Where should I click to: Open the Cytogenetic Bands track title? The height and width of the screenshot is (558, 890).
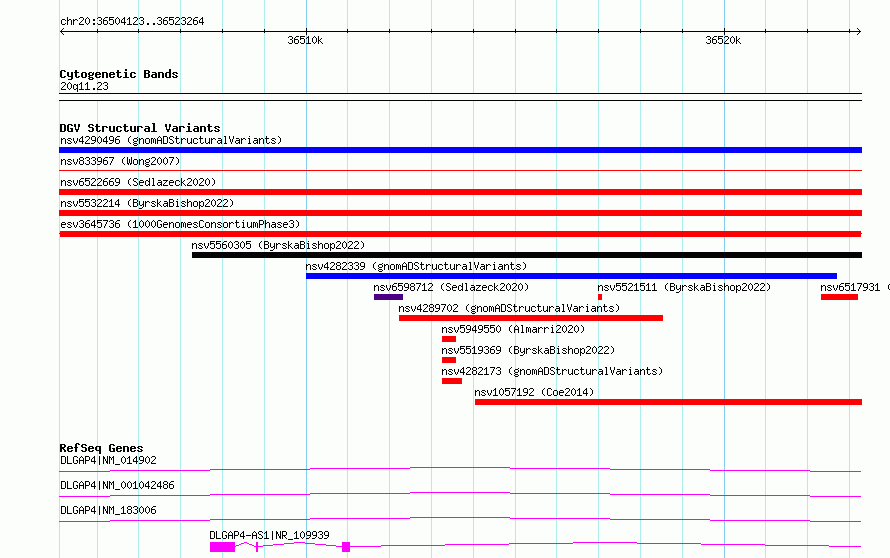(119, 74)
